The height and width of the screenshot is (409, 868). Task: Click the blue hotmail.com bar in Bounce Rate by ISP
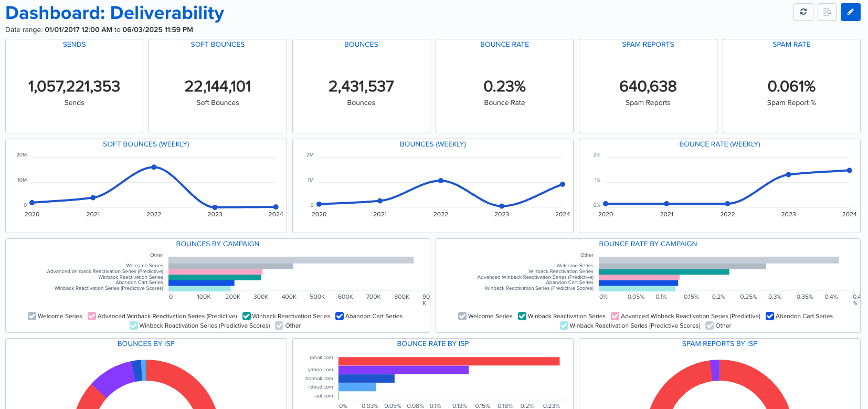point(366,379)
